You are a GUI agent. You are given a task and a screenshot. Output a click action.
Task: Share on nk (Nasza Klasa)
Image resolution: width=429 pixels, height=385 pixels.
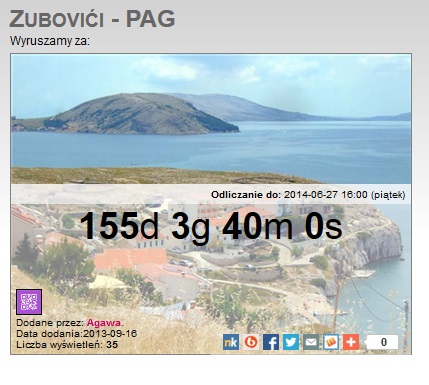[231, 342]
